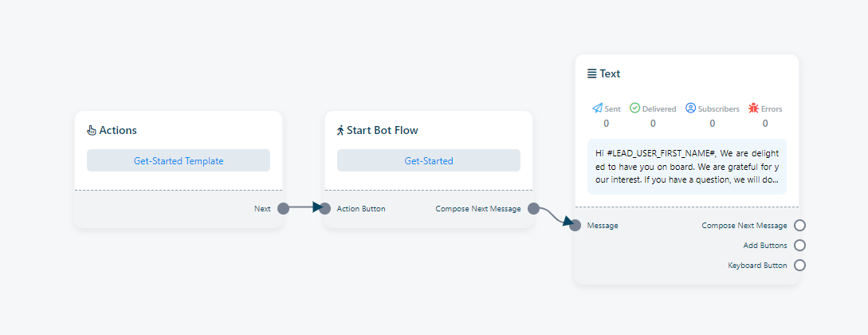Click the Message input connector on Text node
The width and height of the screenshot is (868, 335).
click(x=575, y=226)
